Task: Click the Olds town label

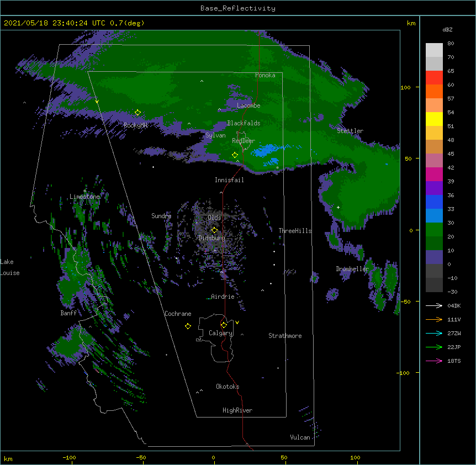Action: [x=214, y=218]
